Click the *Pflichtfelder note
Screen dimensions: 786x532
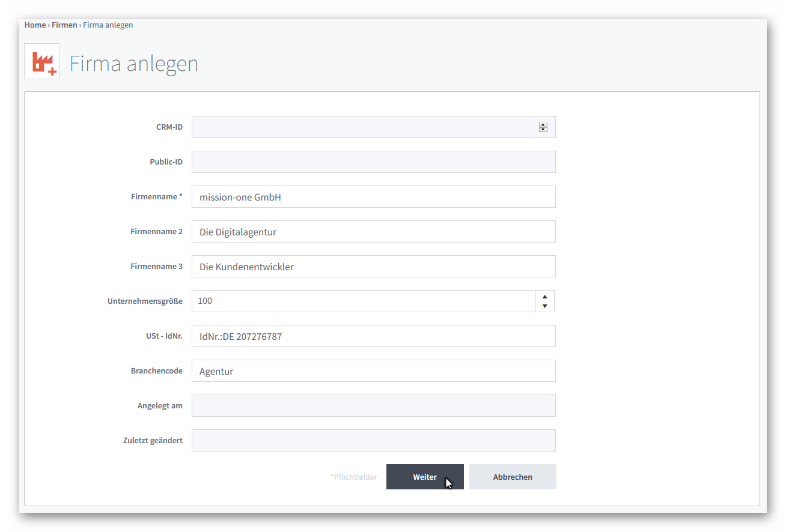(x=354, y=477)
